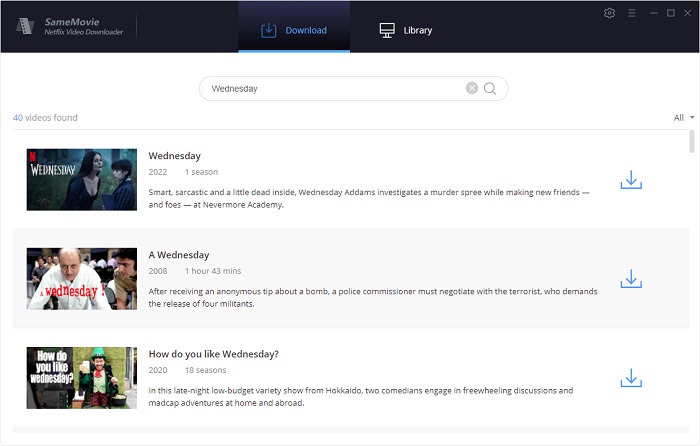Click the Wednesday title text
The image size is (700, 446).
pos(175,156)
